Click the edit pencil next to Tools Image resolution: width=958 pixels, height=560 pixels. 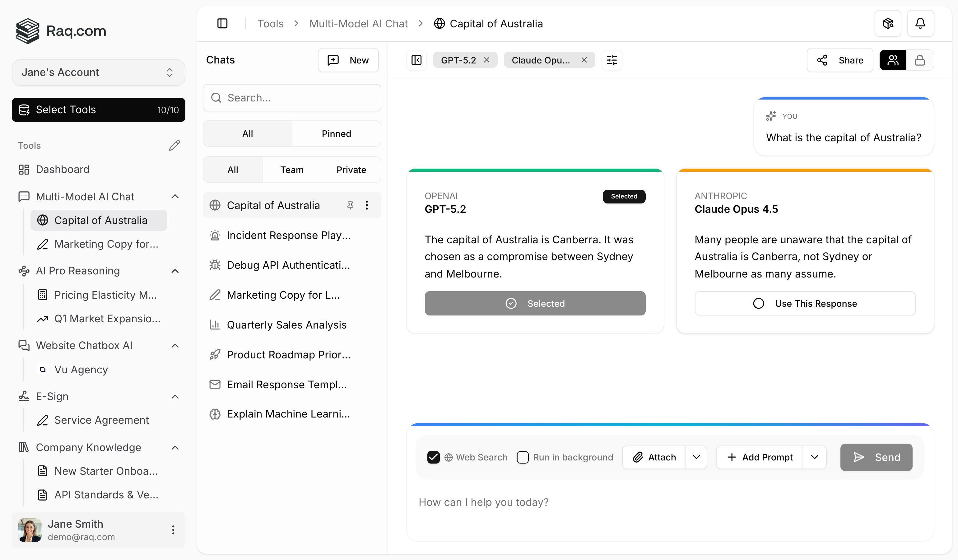tap(174, 145)
